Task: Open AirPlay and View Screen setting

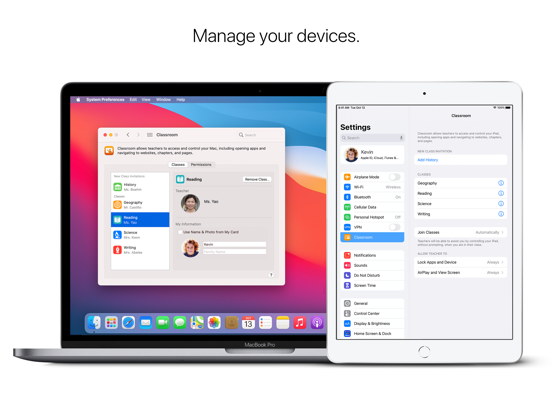Action: 460,272
